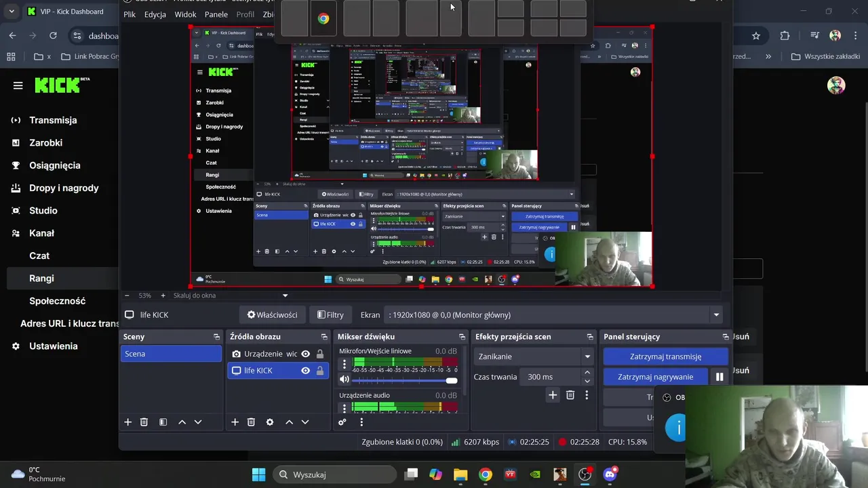Image resolution: width=868 pixels, height=488 pixels.
Task: Open Ekran monitor selection dropdown
Action: coord(553,314)
